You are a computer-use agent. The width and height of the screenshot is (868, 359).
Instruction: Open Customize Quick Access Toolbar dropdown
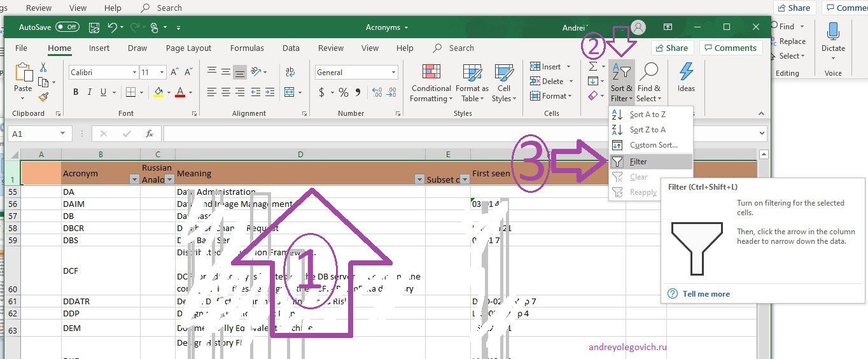(178, 28)
